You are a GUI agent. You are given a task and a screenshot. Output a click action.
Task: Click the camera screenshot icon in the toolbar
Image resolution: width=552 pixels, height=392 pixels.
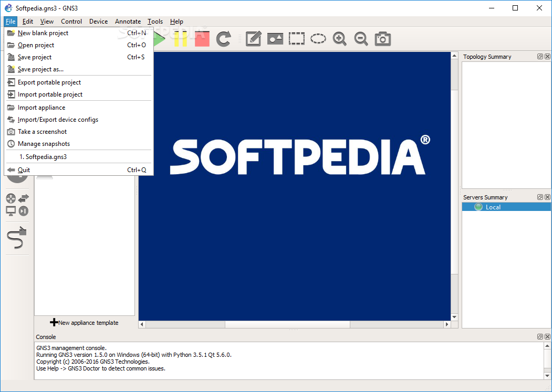click(383, 39)
